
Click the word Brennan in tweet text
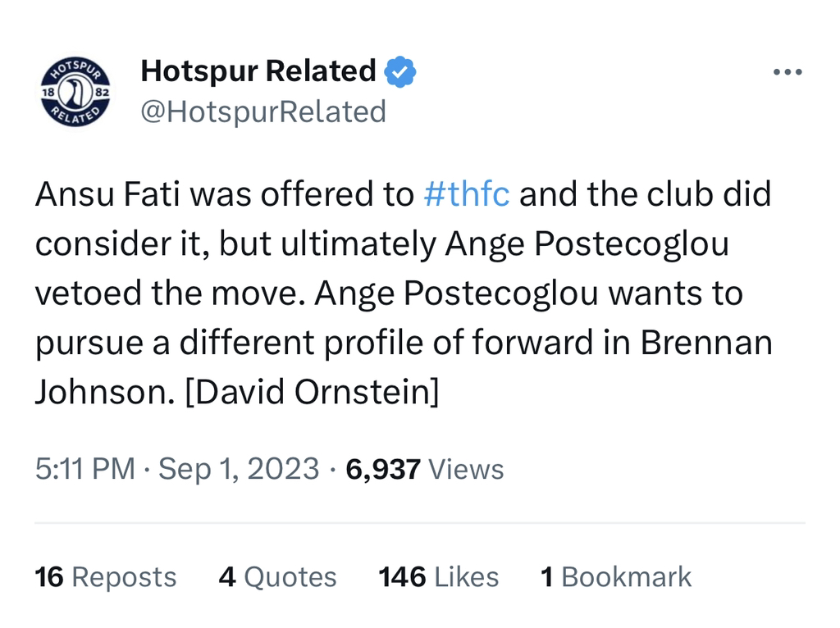(706, 343)
